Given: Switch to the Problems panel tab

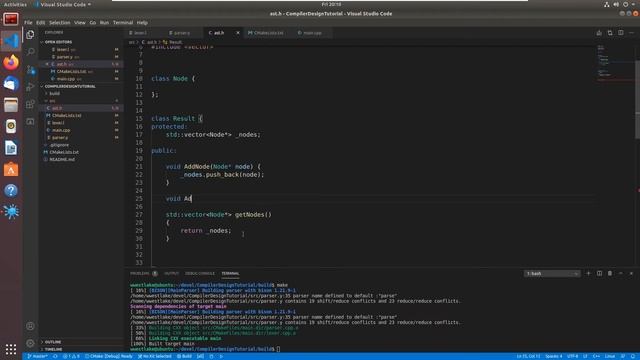Looking at the screenshot, I should coord(144,273).
